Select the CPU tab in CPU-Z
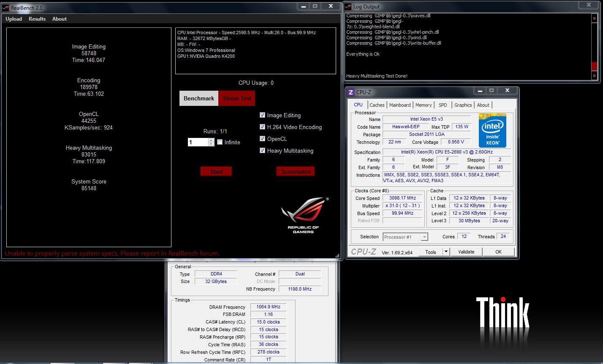Viewport: 603px width, 364px height. (358, 105)
